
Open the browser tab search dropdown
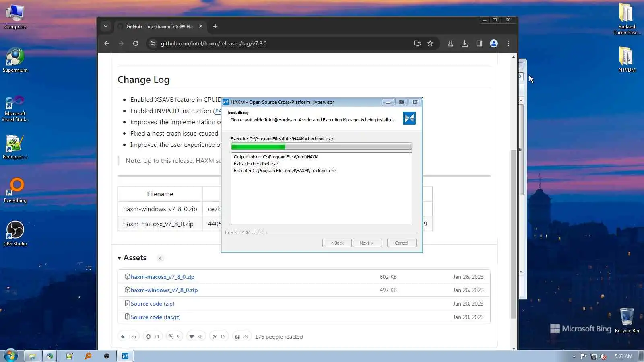[x=106, y=26]
